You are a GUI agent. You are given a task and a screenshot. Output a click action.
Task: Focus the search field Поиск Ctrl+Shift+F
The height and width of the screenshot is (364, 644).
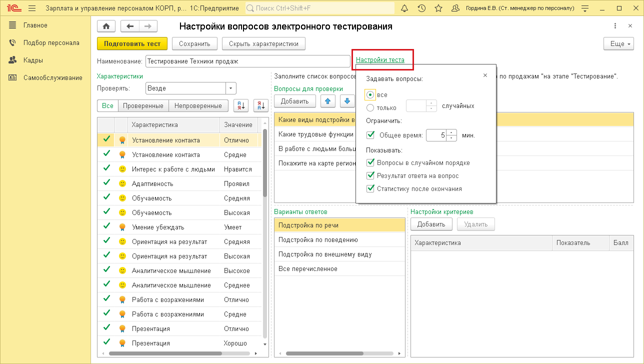(x=320, y=8)
